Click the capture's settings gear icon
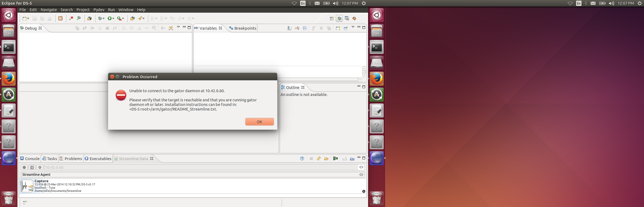This screenshot has height=207, width=644. tap(363, 191)
